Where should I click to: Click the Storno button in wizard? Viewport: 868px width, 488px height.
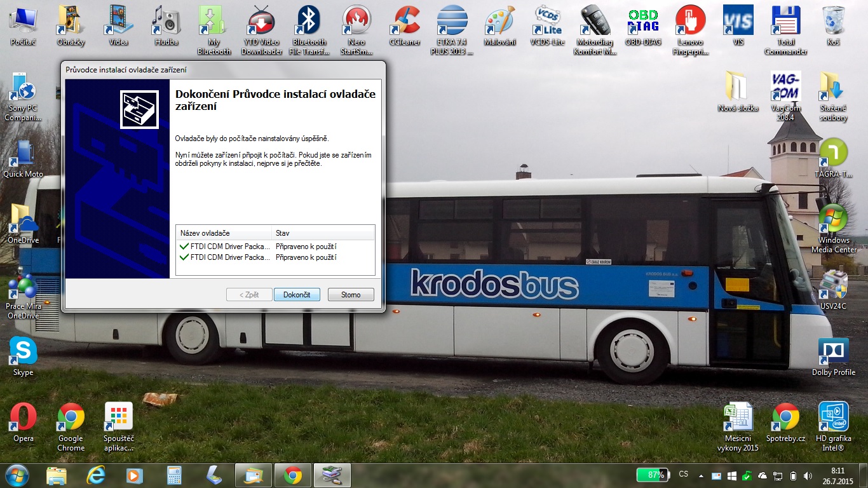click(x=351, y=295)
